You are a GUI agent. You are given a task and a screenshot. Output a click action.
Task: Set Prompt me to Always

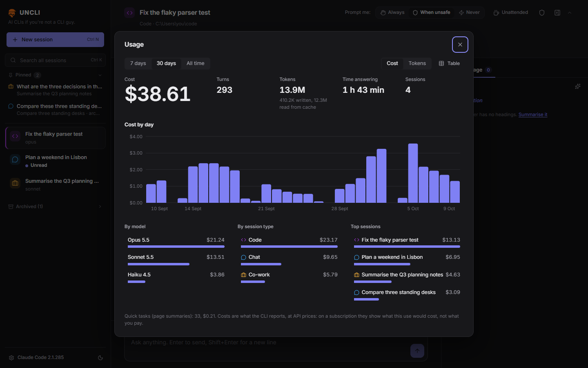[392, 13]
